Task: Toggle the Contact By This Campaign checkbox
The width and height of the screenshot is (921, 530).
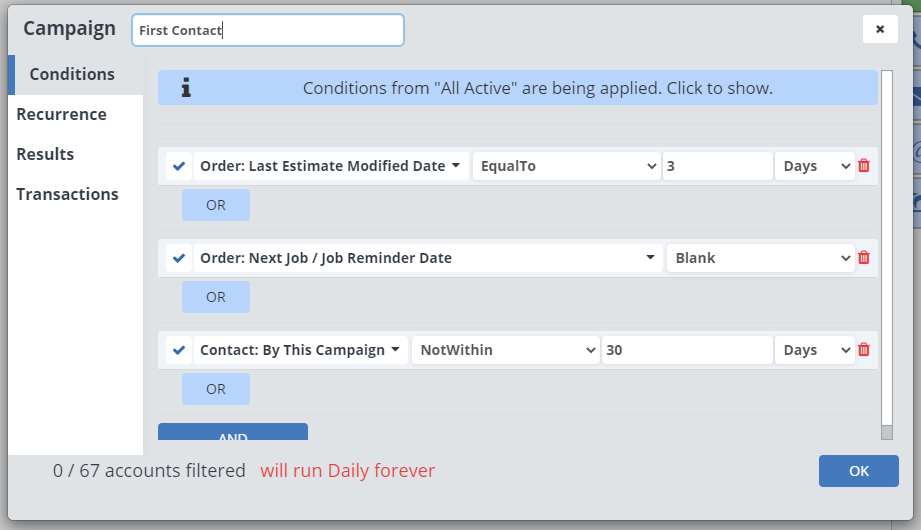Action: click(179, 350)
